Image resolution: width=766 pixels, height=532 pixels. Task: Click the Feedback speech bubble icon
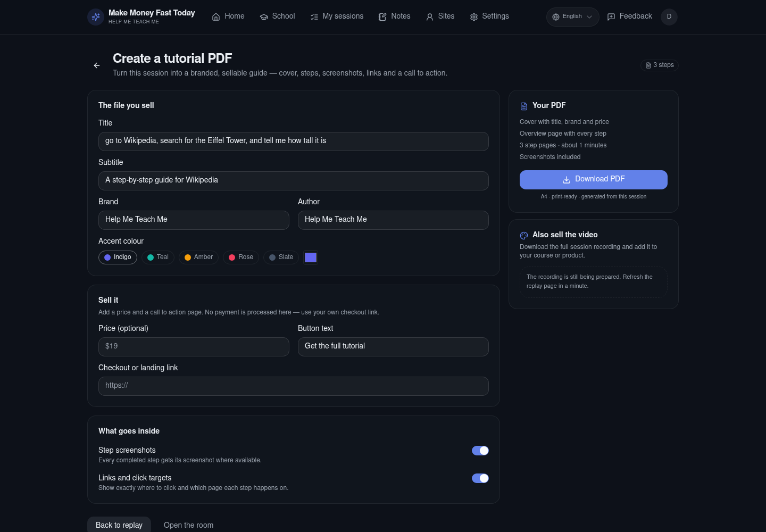click(x=611, y=17)
